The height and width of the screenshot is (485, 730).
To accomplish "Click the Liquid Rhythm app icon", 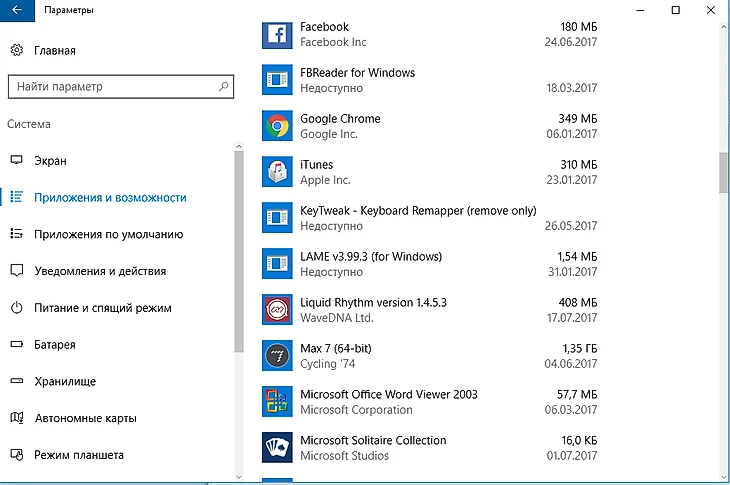I will click(276, 310).
